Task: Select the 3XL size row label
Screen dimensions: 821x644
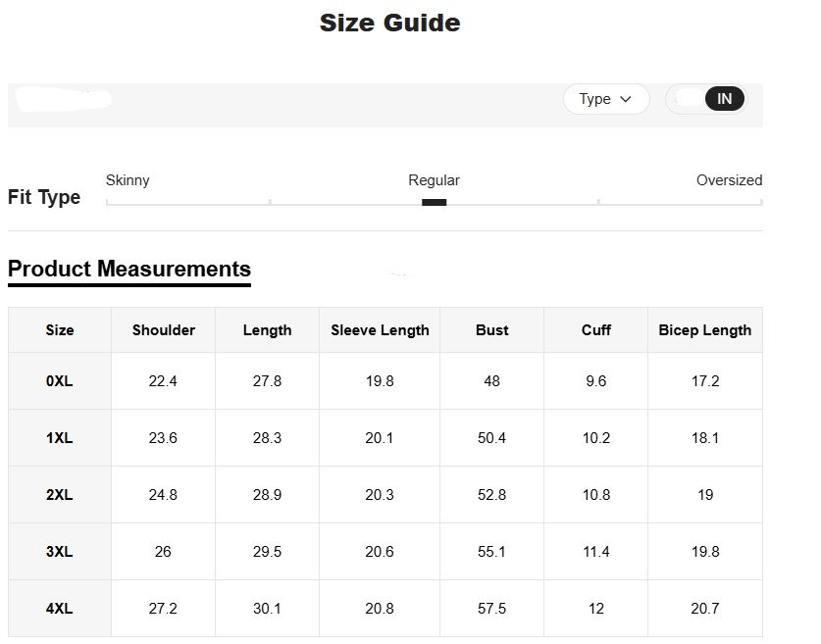Action: (x=60, y=552)
